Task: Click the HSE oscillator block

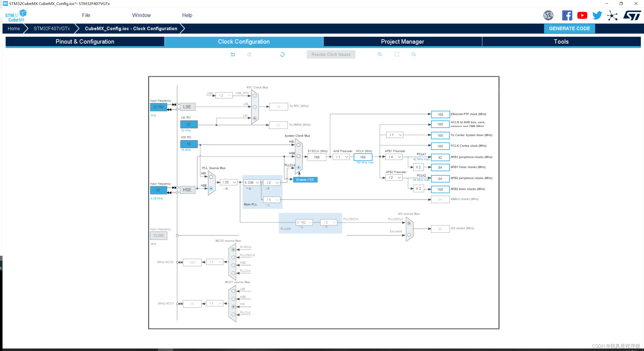Action: tap(187, 190)
